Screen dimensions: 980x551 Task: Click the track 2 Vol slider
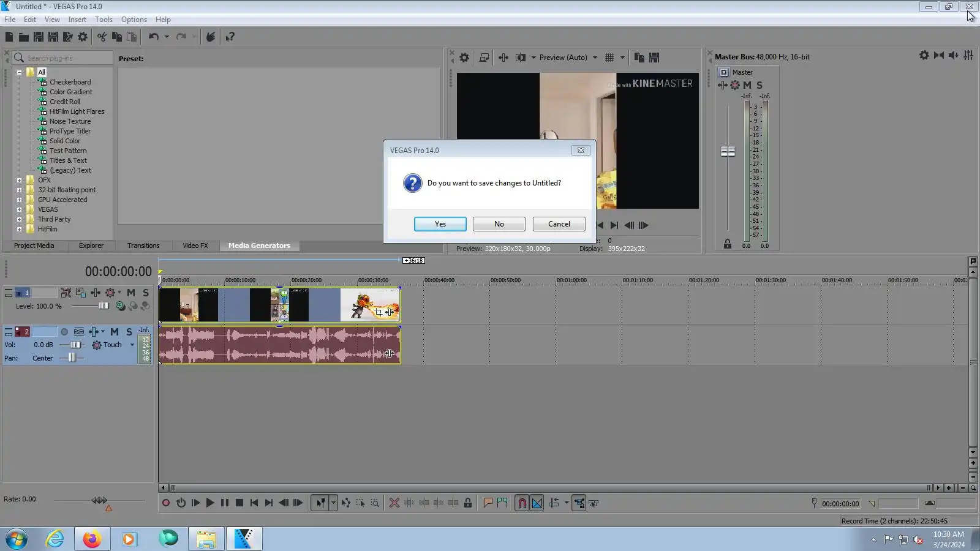[75, 345]
